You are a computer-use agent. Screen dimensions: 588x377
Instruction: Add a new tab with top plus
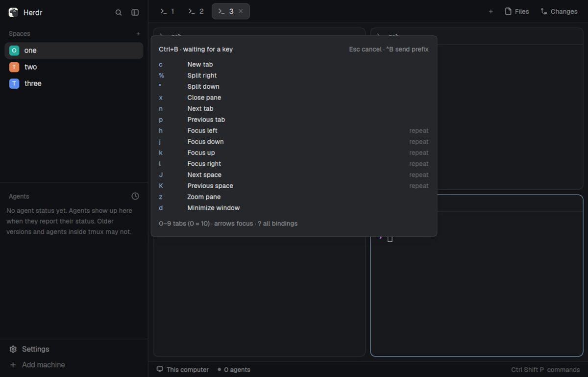click(490, 11)
